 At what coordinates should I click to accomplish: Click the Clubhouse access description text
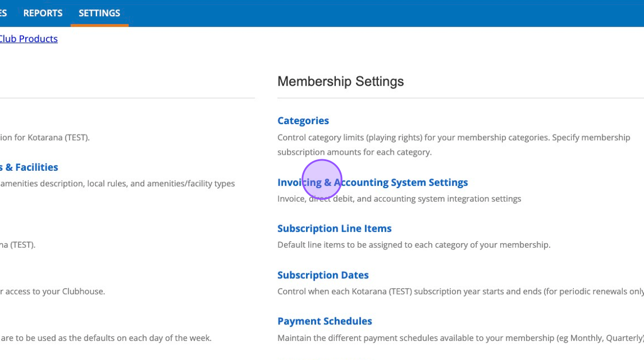coord(53,292)
